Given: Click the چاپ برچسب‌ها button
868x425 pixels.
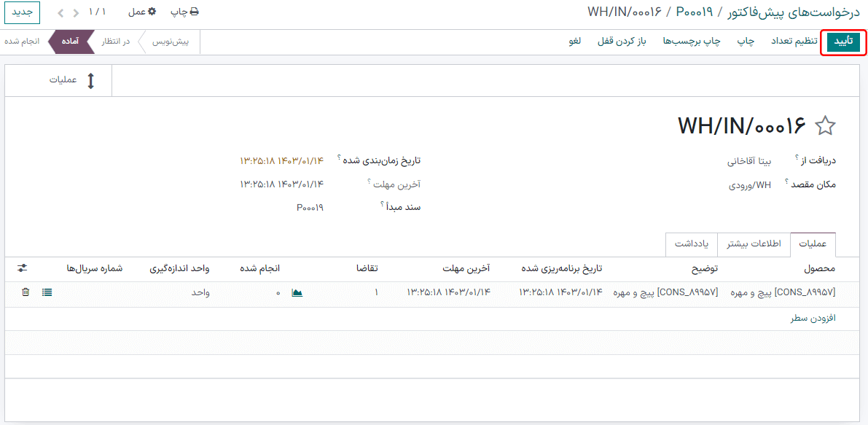Looking at the screenshot, I should pos(692,42).
